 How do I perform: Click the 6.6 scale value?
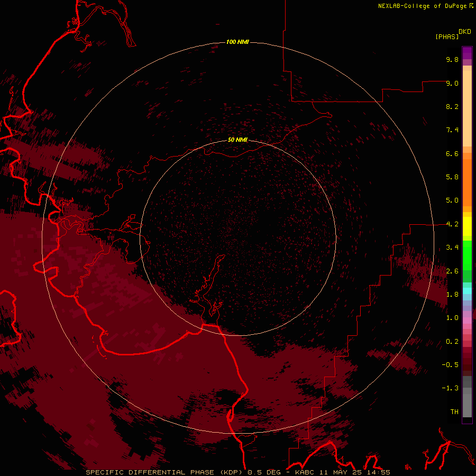[x=452, y=153]
